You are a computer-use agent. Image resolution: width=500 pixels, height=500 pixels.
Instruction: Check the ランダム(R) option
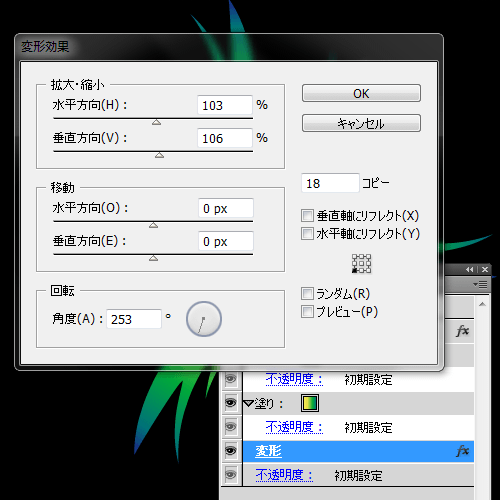pos(307,294)
